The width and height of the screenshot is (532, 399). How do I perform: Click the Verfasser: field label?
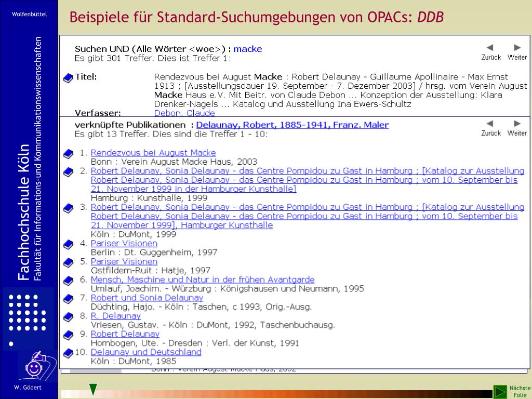98,113
